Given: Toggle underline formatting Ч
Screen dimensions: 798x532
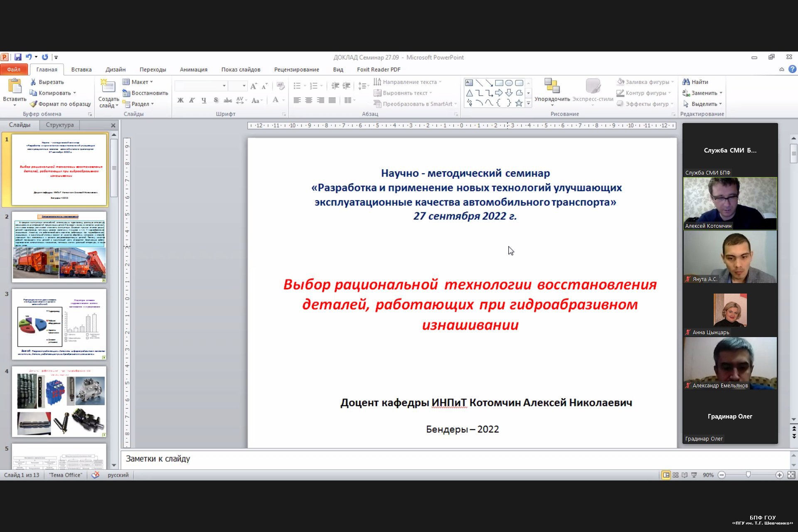Looking at the screenshot, I should 204,100.
